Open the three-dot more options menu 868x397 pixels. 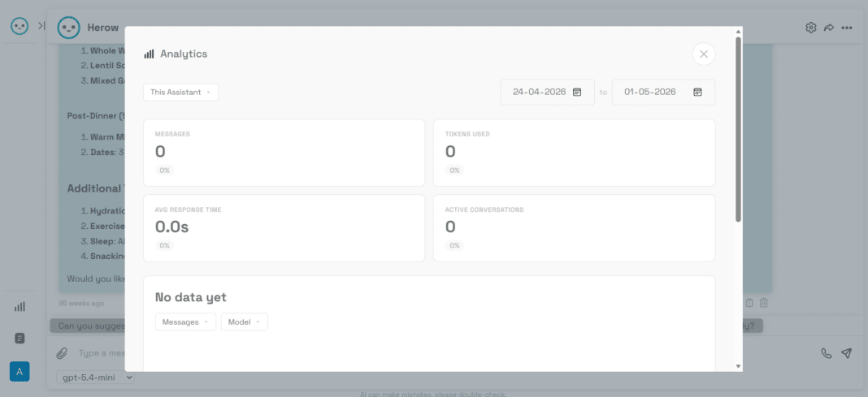pos(847,28)
